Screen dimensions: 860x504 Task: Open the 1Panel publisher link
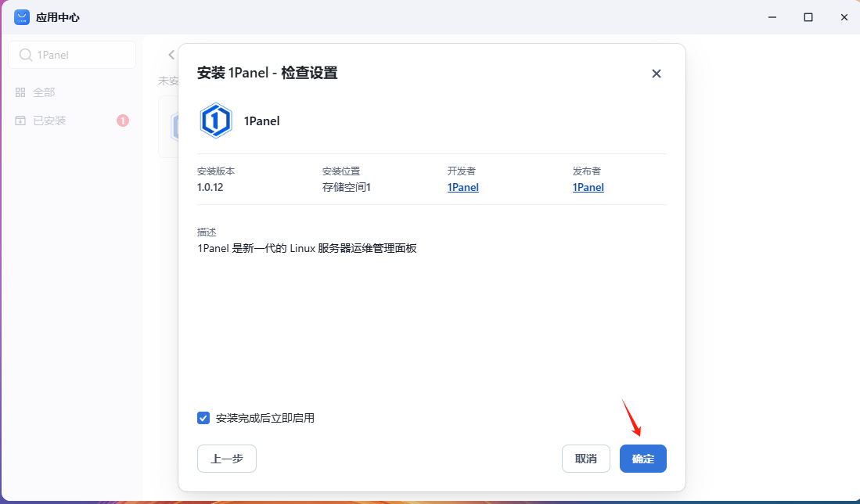pyautogui.click(x=588, y=188)
